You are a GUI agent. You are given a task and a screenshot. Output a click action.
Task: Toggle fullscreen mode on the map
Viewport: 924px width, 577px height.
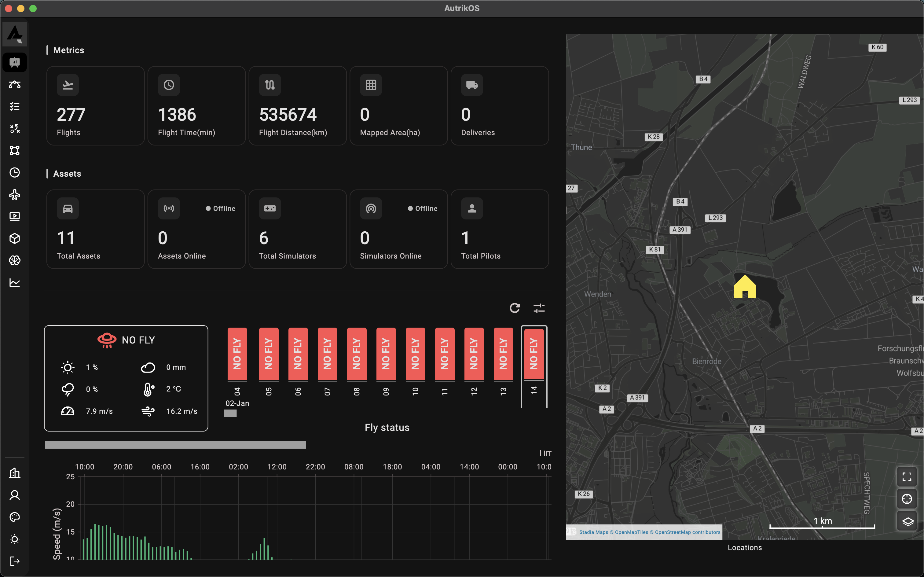[x=907, y=477]
